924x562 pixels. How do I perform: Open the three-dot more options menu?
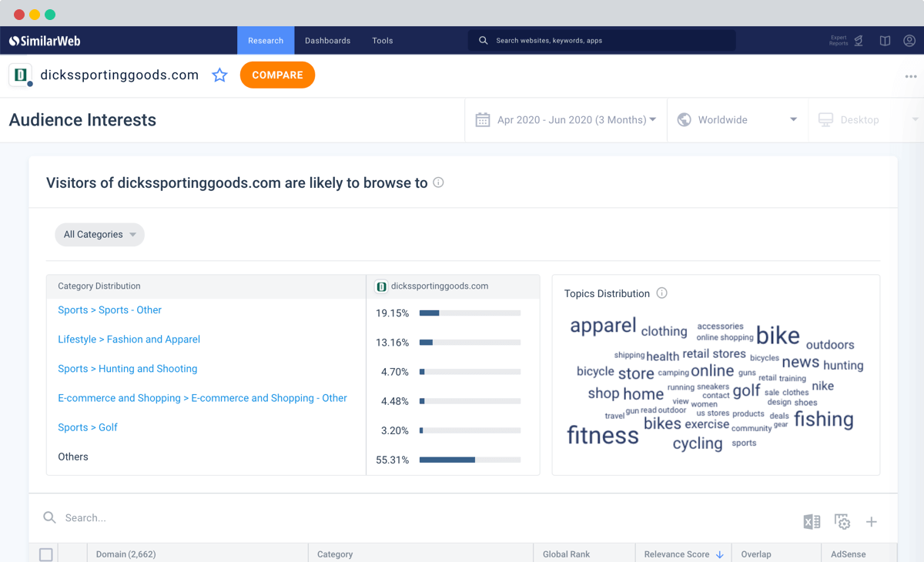coord(911,76)
